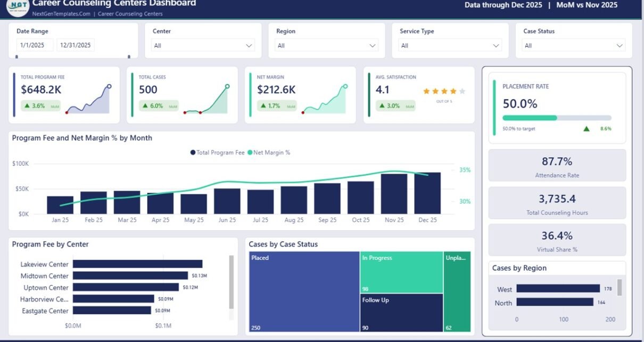Viewport: 644px width, 342px height.
Task: Select the Placed treemap tile
Action: pyautogui.click(x=304, y=292)
